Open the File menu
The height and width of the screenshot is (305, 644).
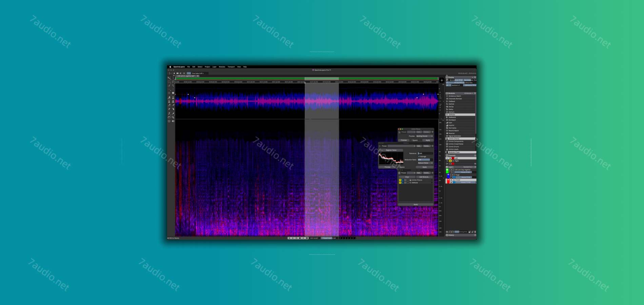click(x=188, y=67)
